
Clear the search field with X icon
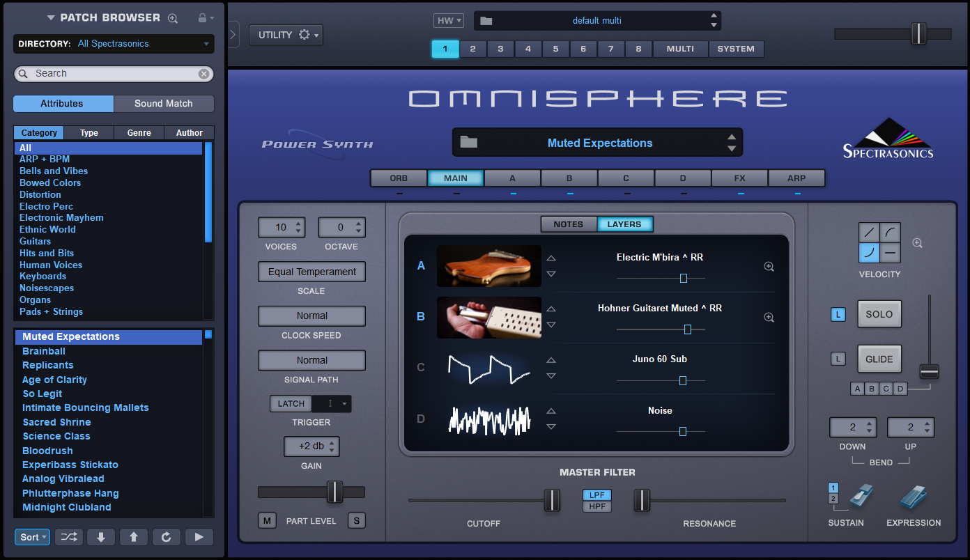click(x=203, y=74)
